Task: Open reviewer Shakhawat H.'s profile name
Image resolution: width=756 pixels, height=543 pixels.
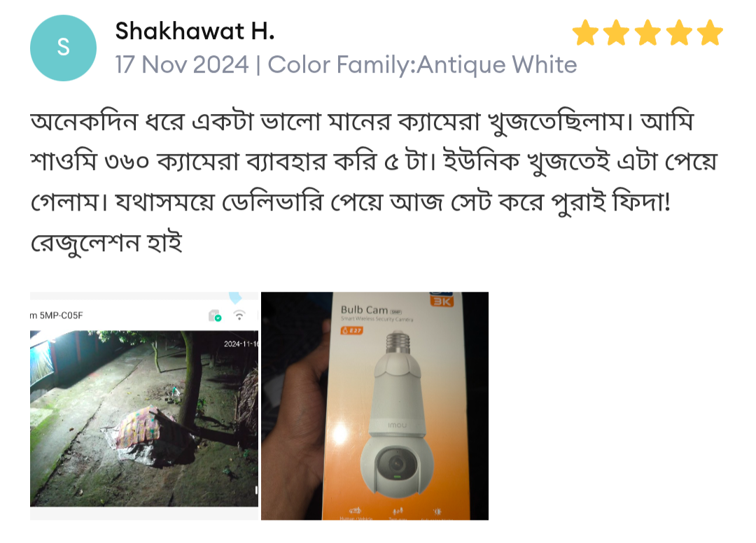Action: pyautogui.click(x=195, y=31)
